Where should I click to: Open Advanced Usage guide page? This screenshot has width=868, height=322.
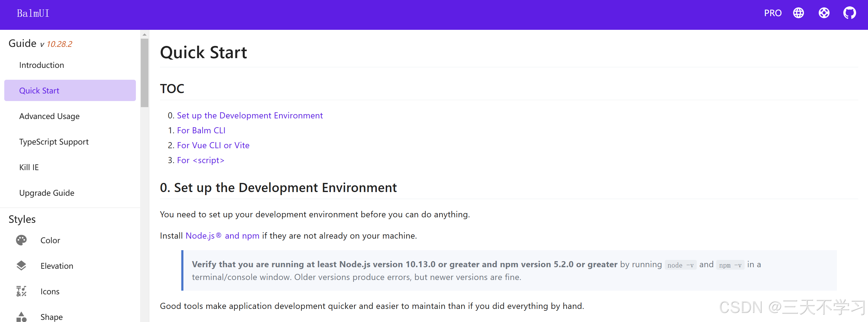coord(49,117)
